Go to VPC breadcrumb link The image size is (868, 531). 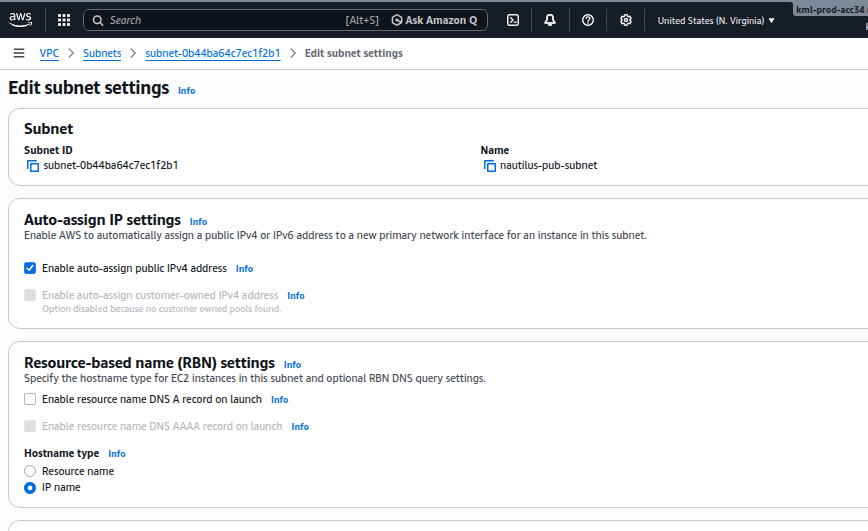click(x=49, y=53)
